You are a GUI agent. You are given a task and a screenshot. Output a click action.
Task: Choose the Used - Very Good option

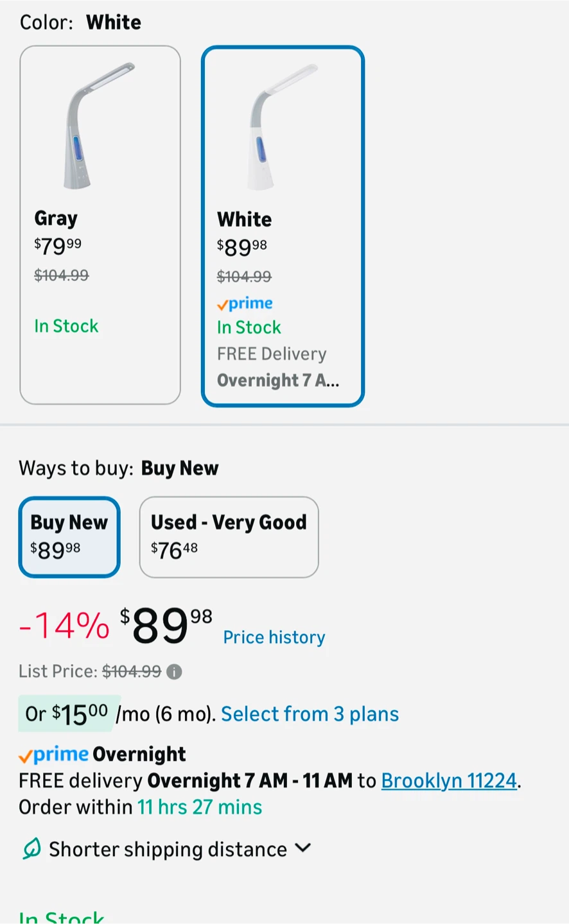coord(229,536)
